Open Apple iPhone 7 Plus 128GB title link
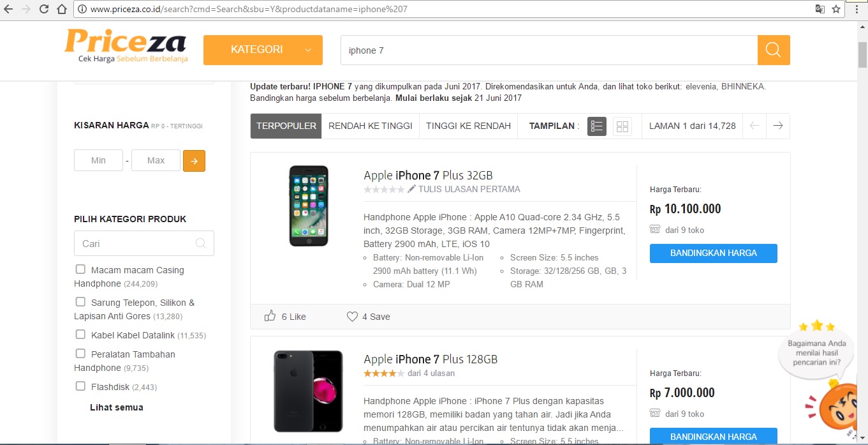Viewport: 868px width, 445px height. [430, 359]
